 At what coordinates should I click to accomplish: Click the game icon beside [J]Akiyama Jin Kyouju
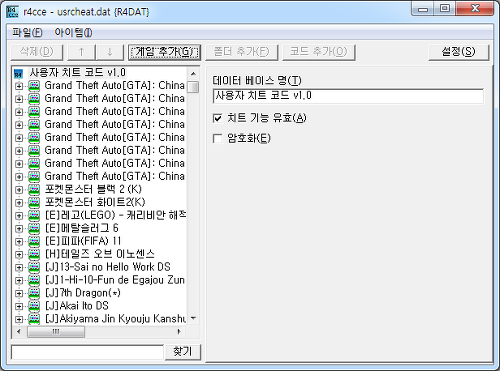tap(34, 319)
